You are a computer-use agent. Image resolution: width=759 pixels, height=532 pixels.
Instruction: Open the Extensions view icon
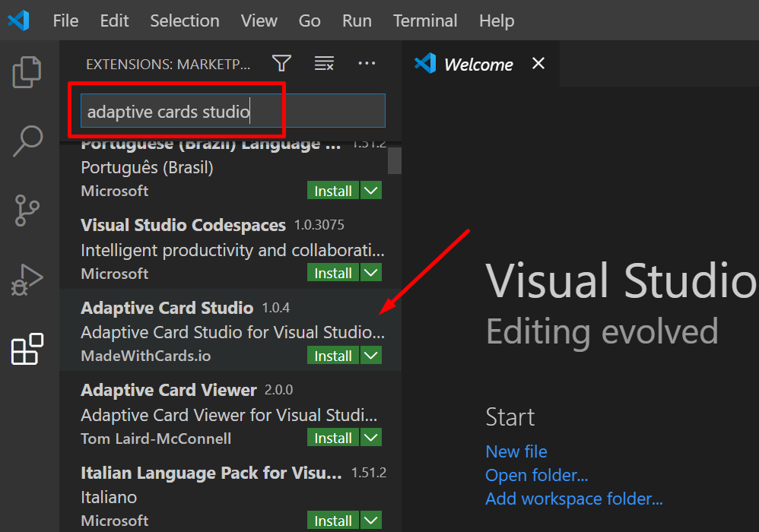coord(27,349)
